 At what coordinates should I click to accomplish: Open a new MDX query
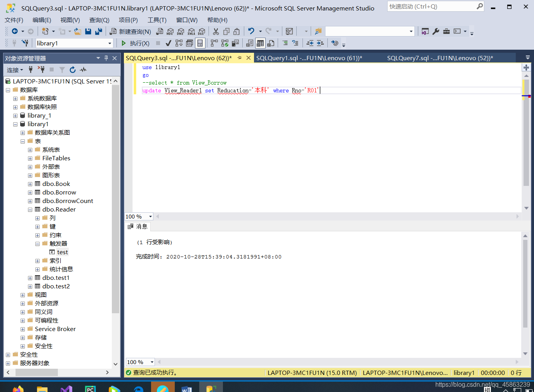tap(170, 31)
